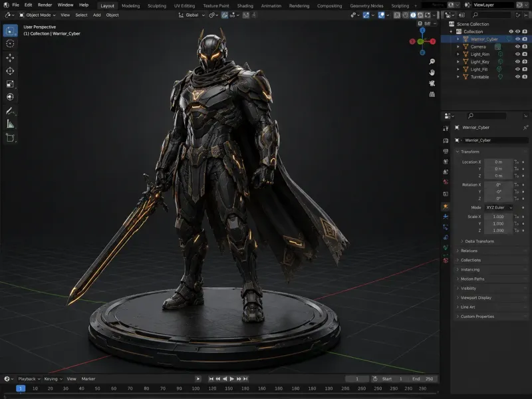Open the Modifiers properties tab icon
Image resolution: width=532 pixels, height=399 pixels.
pos(446,217)
